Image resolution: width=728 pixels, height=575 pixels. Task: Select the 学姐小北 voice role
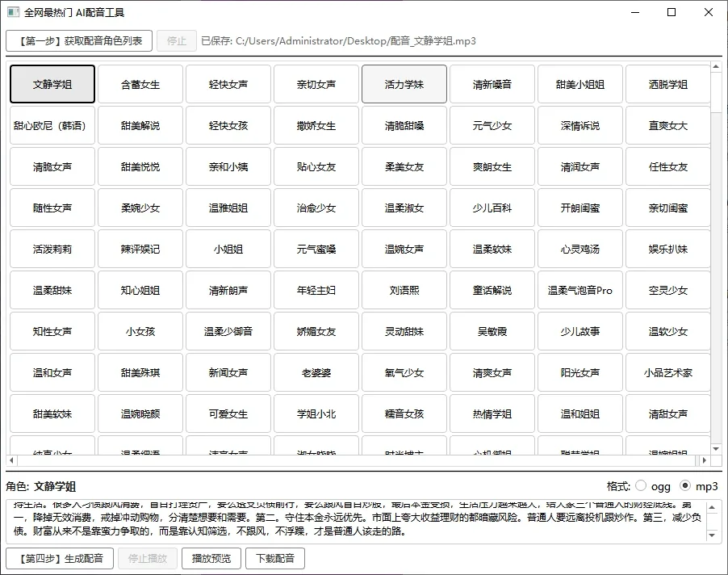[316, 413]
